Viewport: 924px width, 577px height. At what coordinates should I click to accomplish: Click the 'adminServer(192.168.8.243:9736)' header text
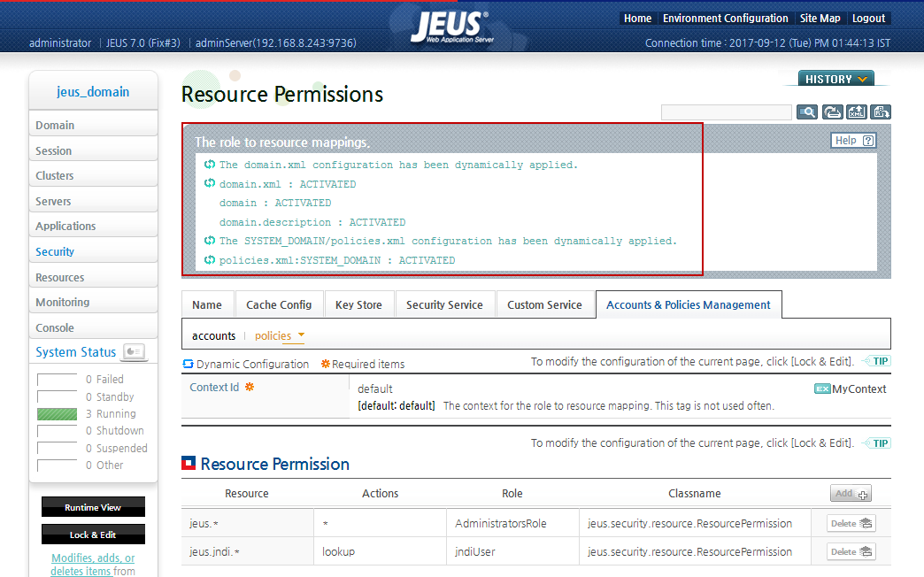(x=276, y=43)
